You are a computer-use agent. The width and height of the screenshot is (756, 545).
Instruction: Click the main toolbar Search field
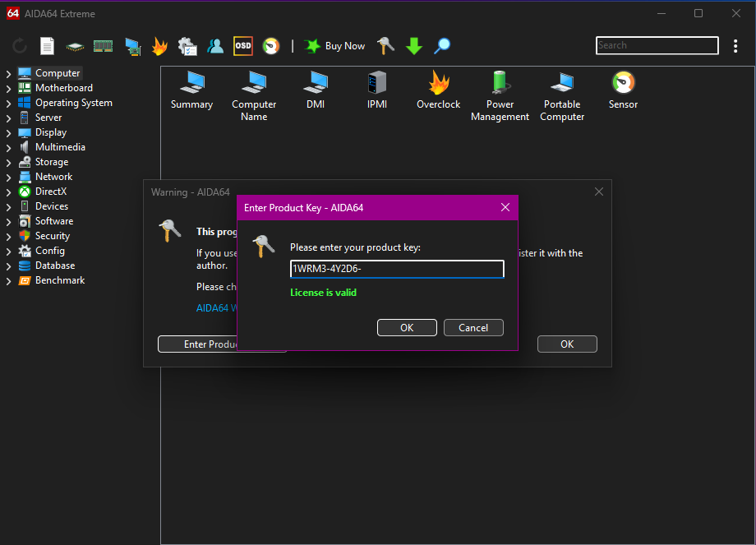tap(657, 45)
